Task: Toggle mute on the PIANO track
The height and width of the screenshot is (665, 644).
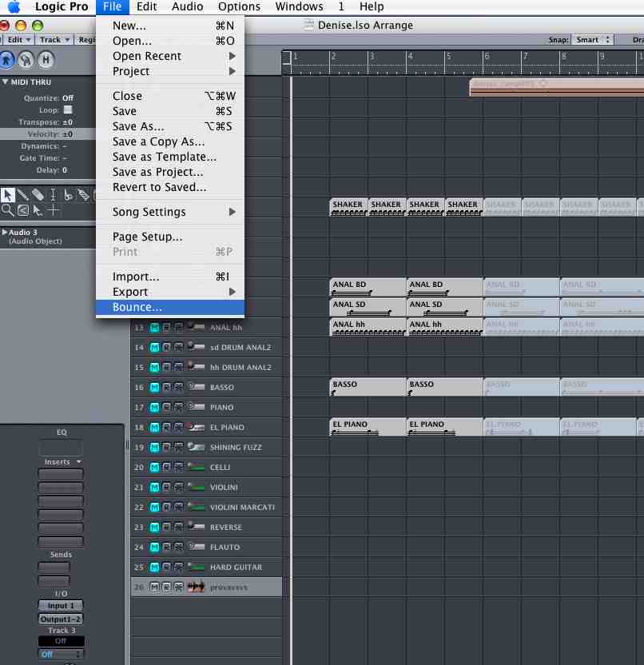Action: coord(154,407)
